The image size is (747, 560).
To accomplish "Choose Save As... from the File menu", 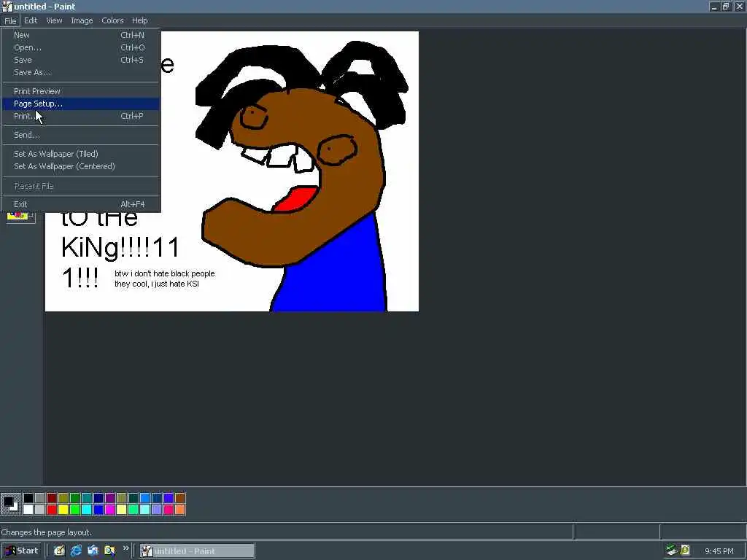I will 80,72.
